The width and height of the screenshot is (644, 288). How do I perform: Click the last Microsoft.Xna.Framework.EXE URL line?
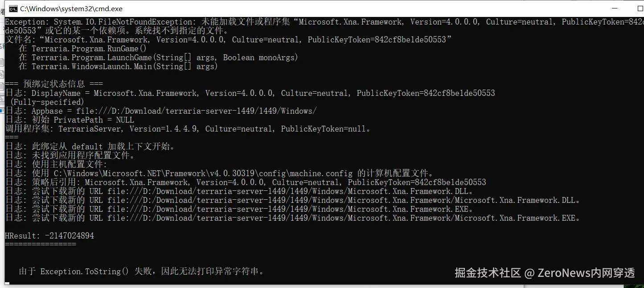(x=292, y=218)
